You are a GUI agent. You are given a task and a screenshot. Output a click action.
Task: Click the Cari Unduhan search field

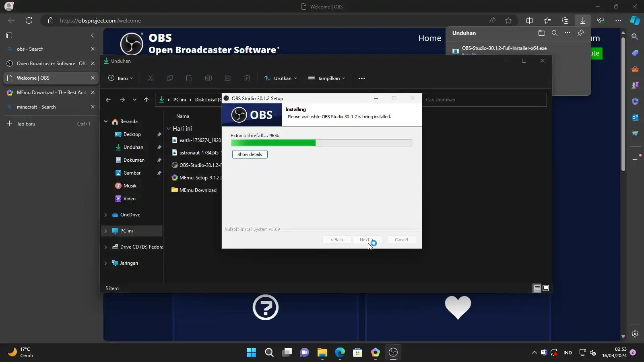484,100
